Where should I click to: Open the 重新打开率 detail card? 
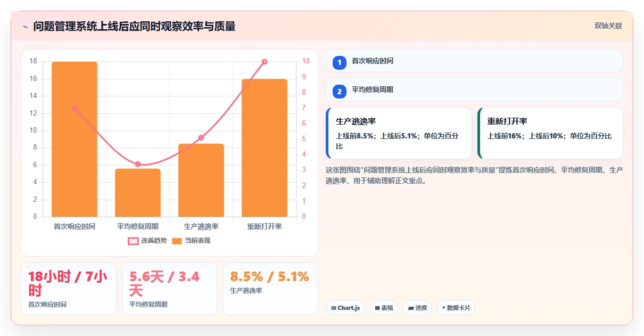pos(550,133)
